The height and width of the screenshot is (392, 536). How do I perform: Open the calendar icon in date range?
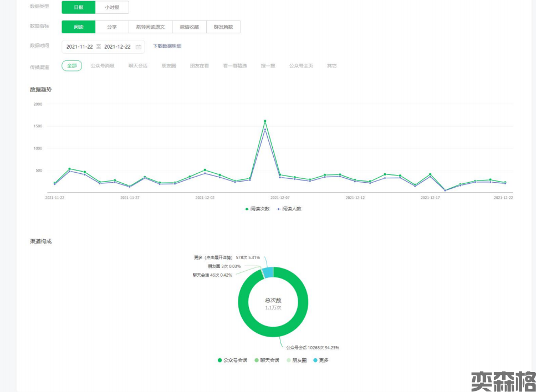tap(138, 47)
